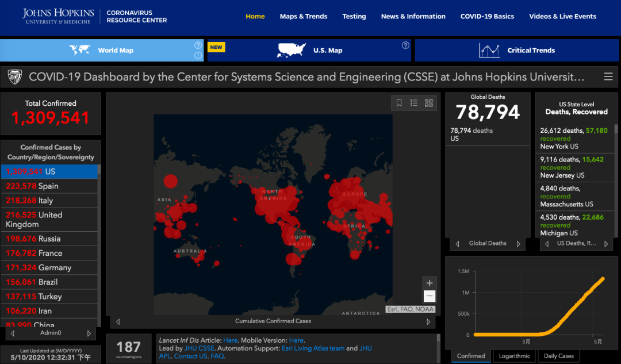Open Esri Living Atlas team link
Viewport: 621px width, 364px height.
point(313,348)
